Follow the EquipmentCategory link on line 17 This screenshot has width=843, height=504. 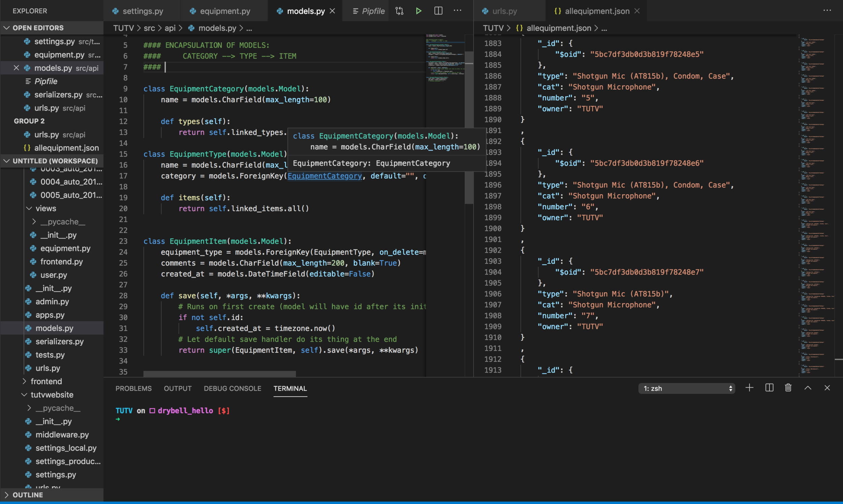tap(324, 176)
